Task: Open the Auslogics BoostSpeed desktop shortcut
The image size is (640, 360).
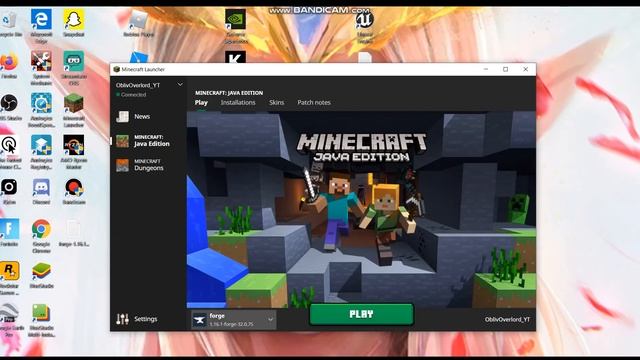Action: click(41, 110)
